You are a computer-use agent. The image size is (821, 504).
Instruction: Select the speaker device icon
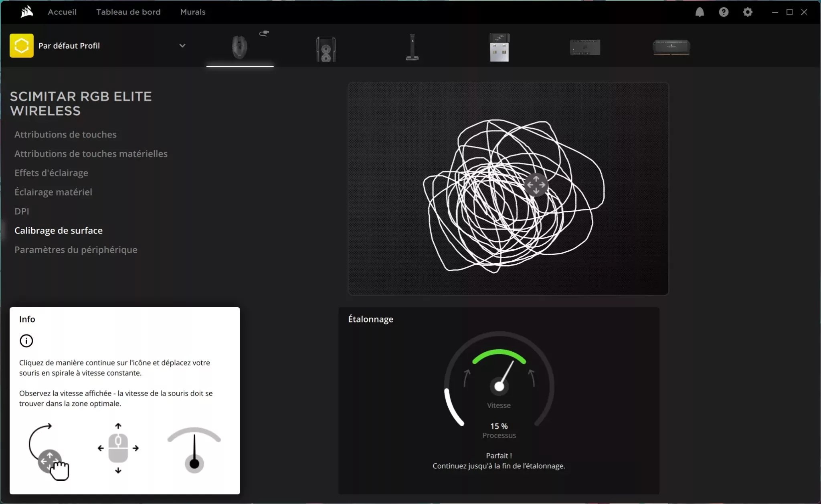326,49
